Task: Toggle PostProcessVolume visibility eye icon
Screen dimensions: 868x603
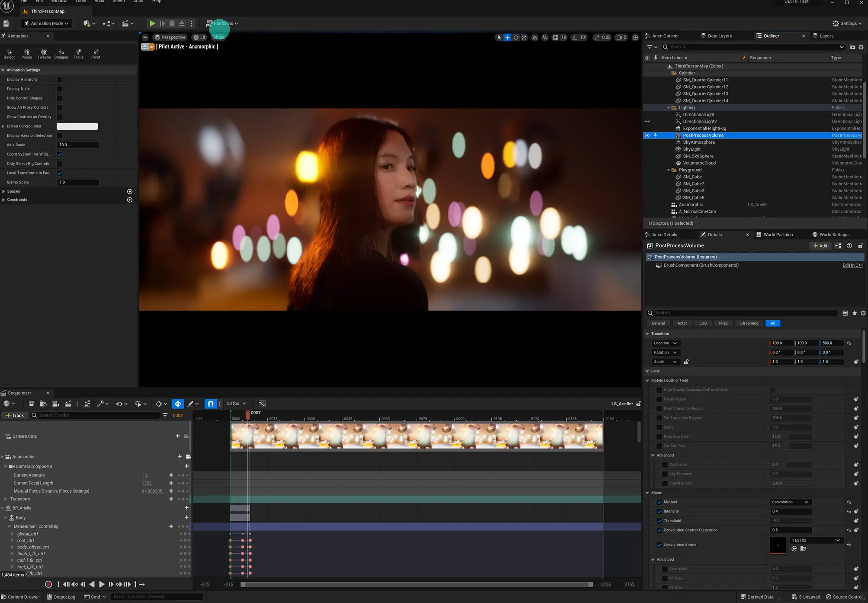Action: [647, 135]
